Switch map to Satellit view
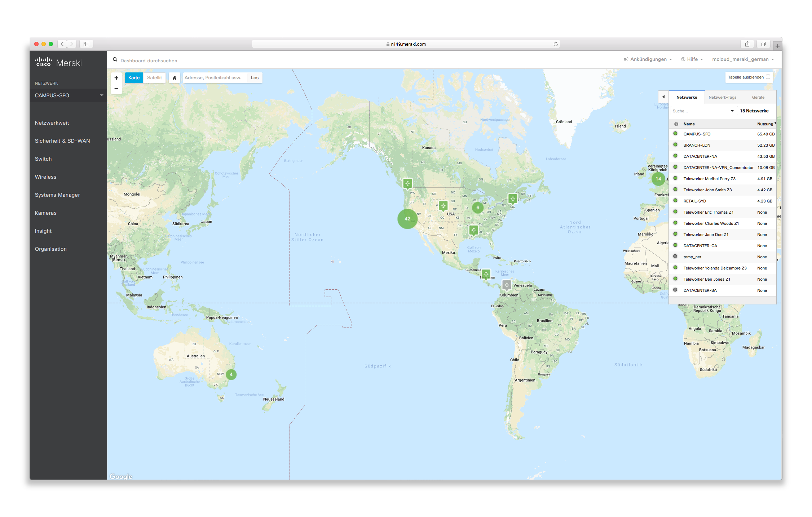Screen dimensions: 812x517 [x=154, y=78]
